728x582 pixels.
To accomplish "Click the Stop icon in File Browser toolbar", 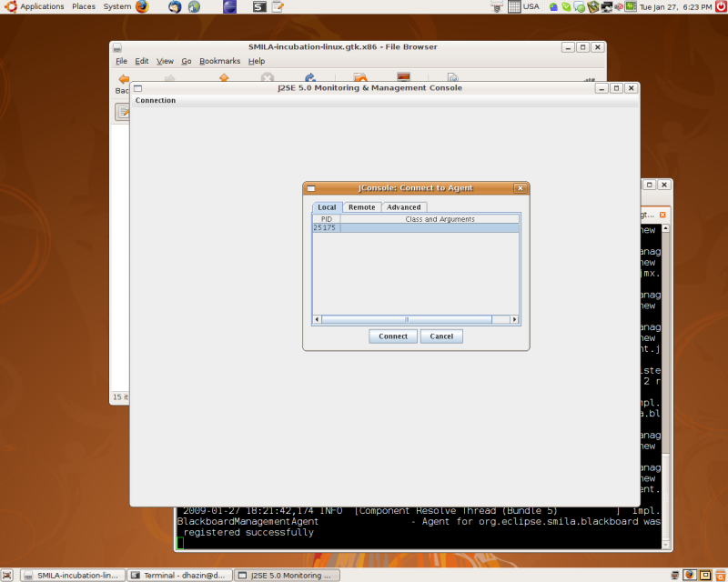I will point(267,77).
